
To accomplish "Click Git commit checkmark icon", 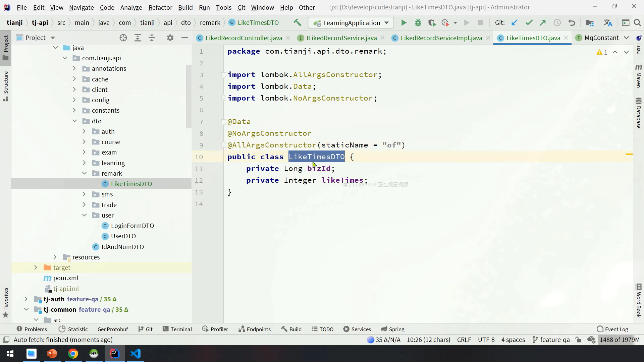I will (x=529, y=23).
